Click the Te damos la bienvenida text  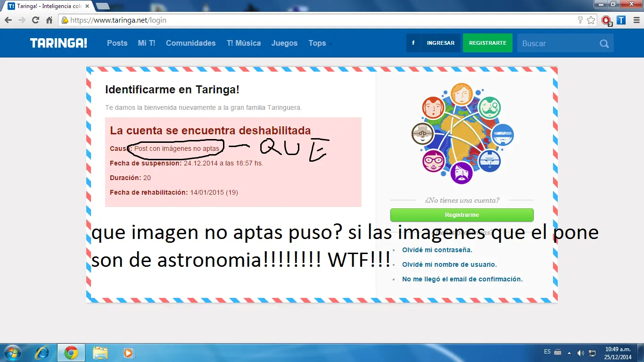click(x=203, y=107)
